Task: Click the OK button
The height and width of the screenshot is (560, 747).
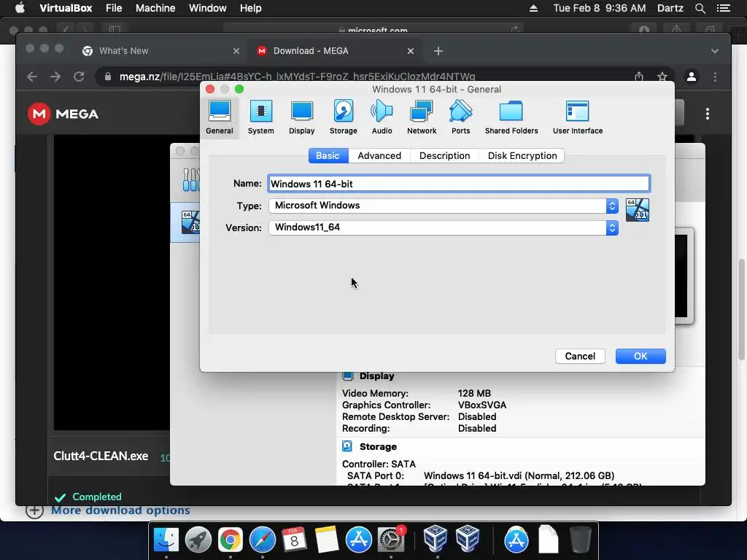Action: tap(640, 356)
